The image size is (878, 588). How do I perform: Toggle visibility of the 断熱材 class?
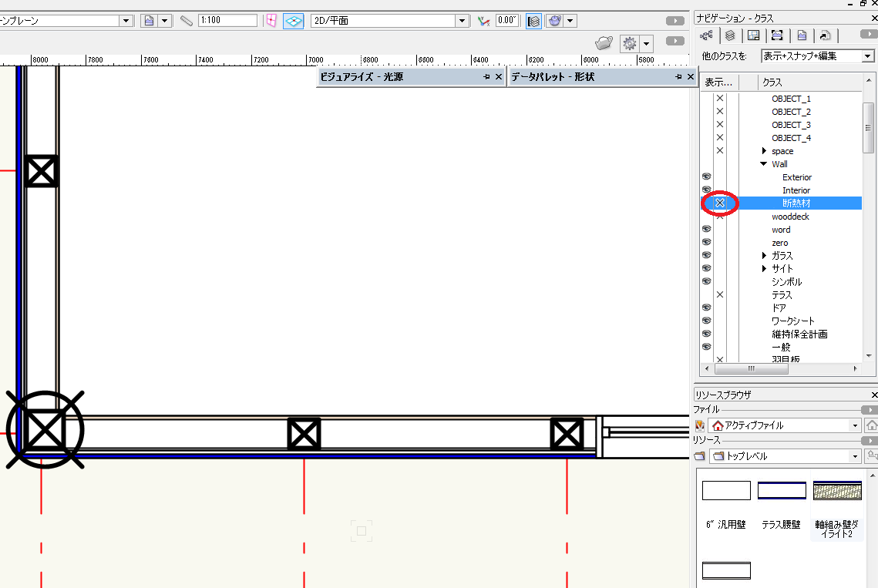click(720, 203)
